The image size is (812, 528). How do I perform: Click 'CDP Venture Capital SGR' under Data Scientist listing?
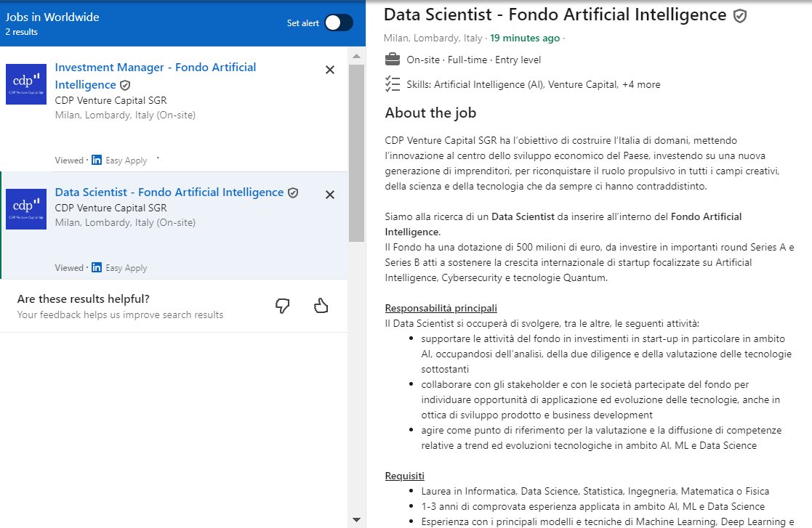pyautogui.click(x=110, y=208)
